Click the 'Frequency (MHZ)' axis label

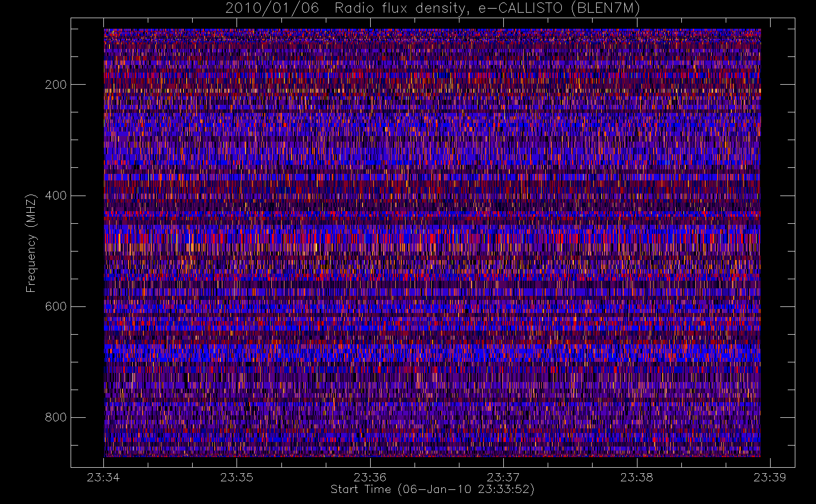click(x=31, y=243)
